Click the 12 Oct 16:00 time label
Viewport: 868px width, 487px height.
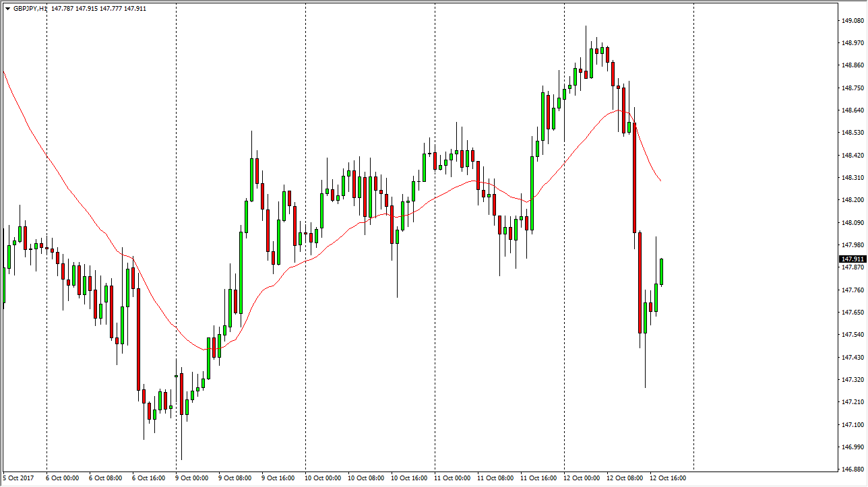667,478
